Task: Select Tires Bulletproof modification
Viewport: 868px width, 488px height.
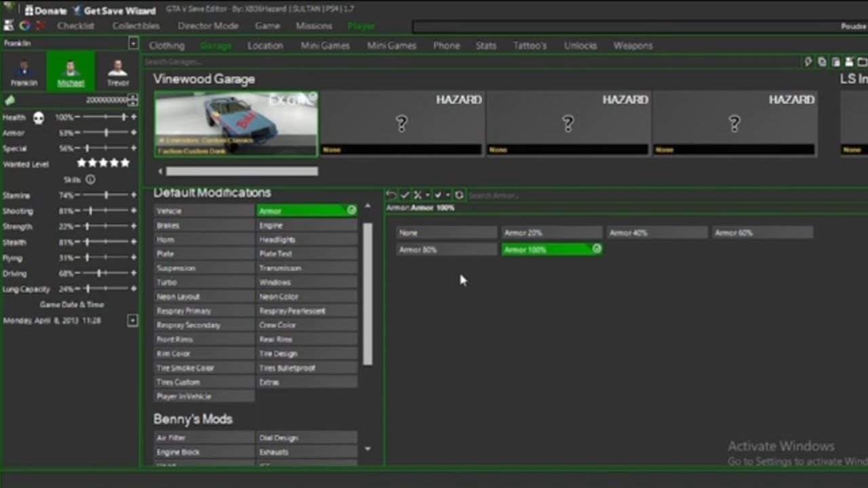Action: [x=307, y=367]
